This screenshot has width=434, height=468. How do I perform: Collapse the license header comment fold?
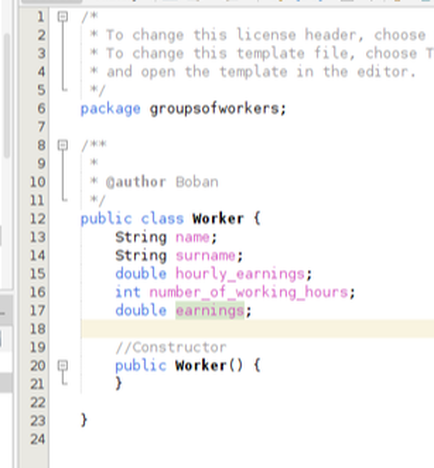(63, 16)
